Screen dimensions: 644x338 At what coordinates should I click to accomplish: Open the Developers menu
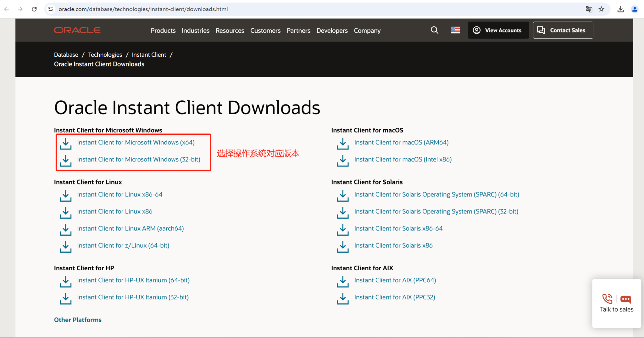332,31
